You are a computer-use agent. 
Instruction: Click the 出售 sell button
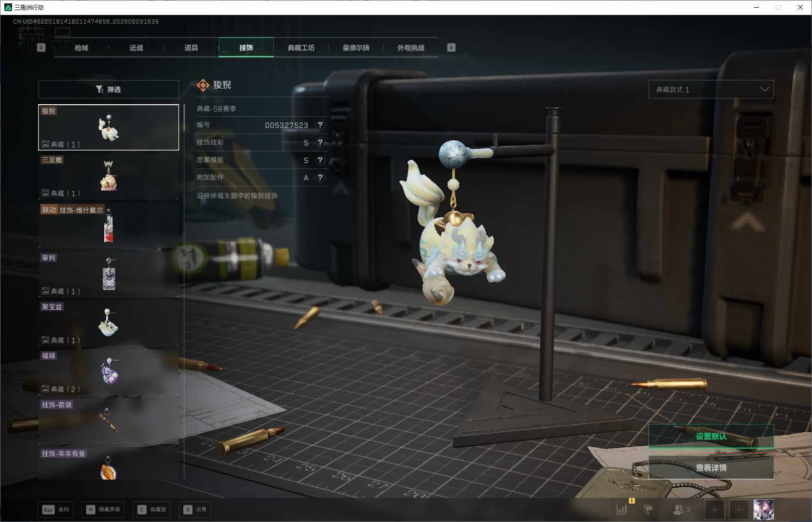195,509
